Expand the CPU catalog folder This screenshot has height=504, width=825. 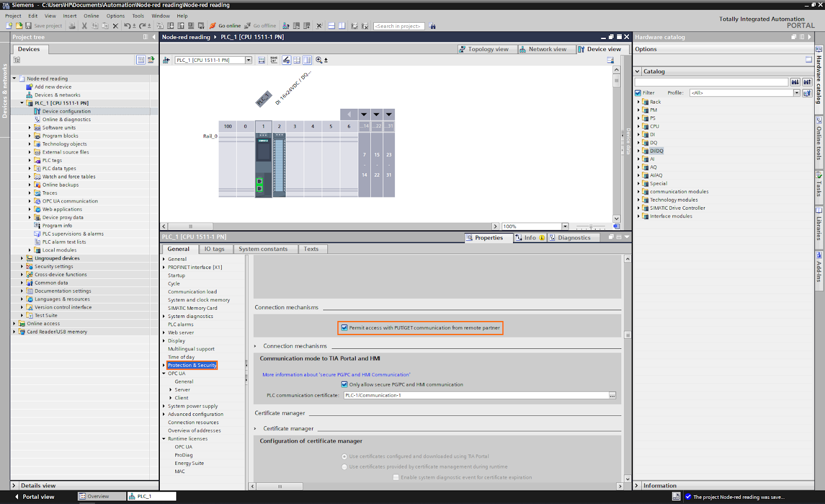tap(638, 126)
